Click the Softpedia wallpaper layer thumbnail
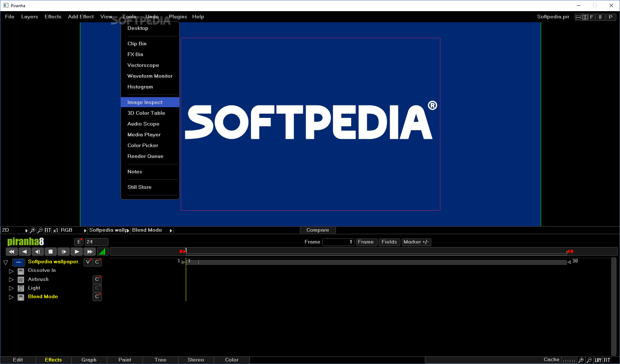The width and height of the screenshot is (620, 364). point(19,262)
